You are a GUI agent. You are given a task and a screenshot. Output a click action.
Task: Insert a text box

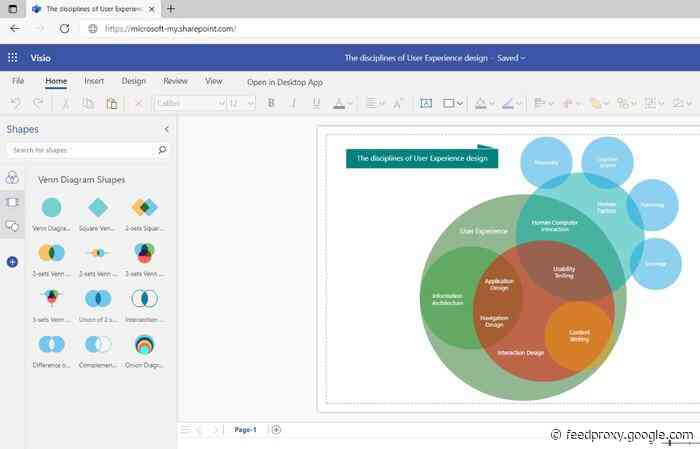[426, 104]
